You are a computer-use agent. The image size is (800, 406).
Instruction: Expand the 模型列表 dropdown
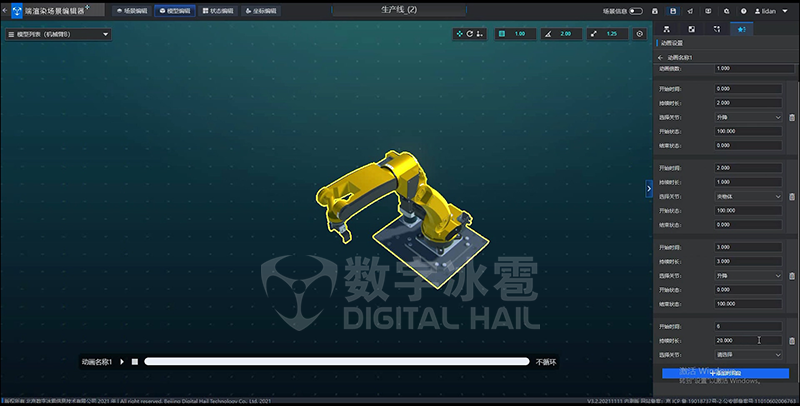58,34
